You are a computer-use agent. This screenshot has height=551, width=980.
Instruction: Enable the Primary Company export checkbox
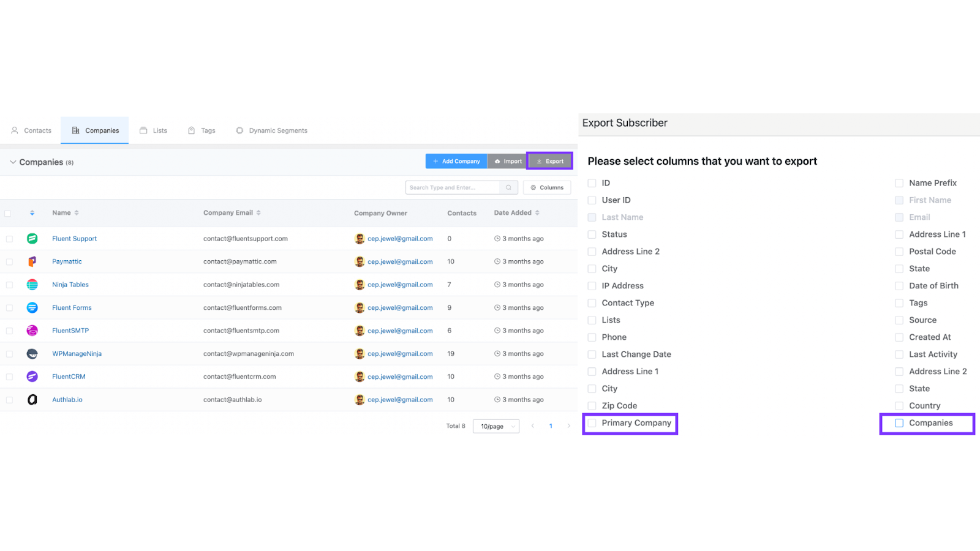tap(592, 423)
